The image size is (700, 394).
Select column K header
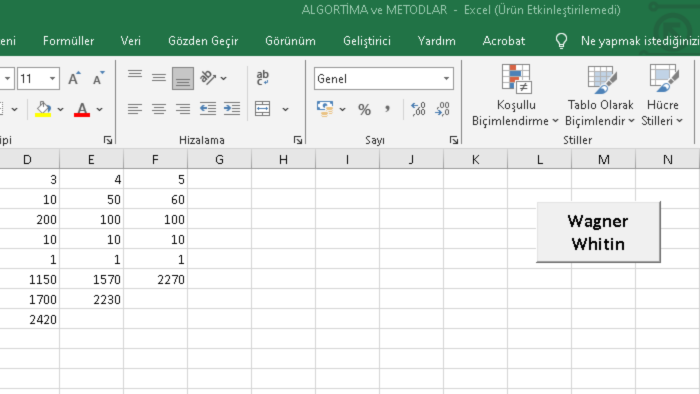(475, 160)
